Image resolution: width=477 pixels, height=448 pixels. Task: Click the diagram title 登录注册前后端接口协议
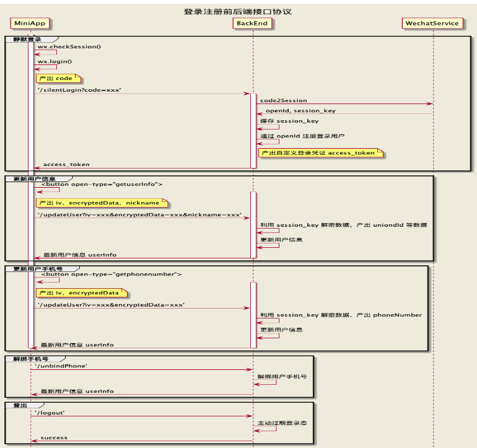pos(238,12)
